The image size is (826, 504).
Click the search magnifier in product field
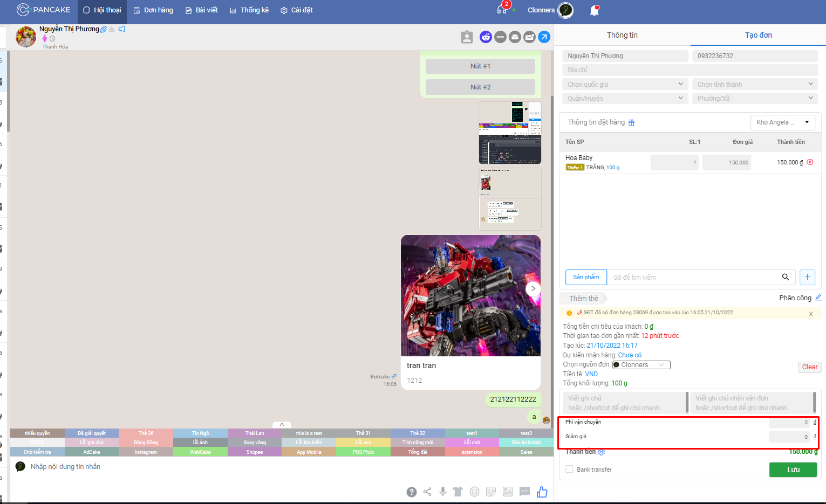point(786,277)
